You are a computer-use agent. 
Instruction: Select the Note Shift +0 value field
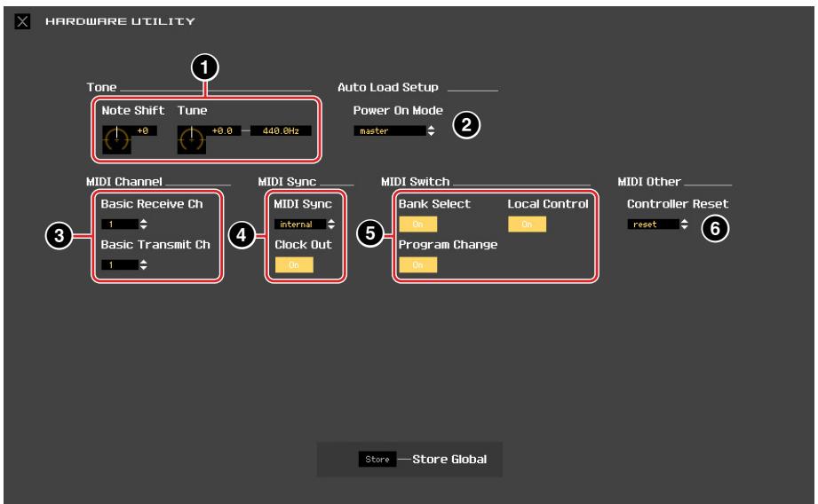tap(144, 130)
